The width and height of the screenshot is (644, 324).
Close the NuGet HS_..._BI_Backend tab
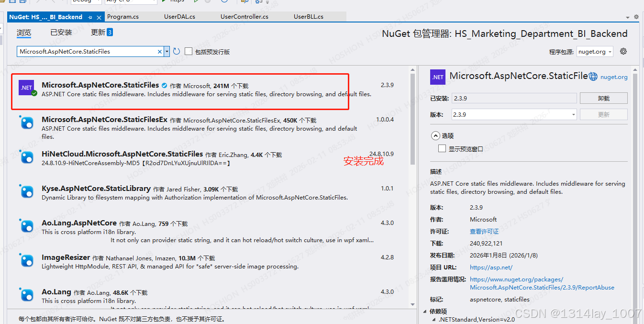100,17
